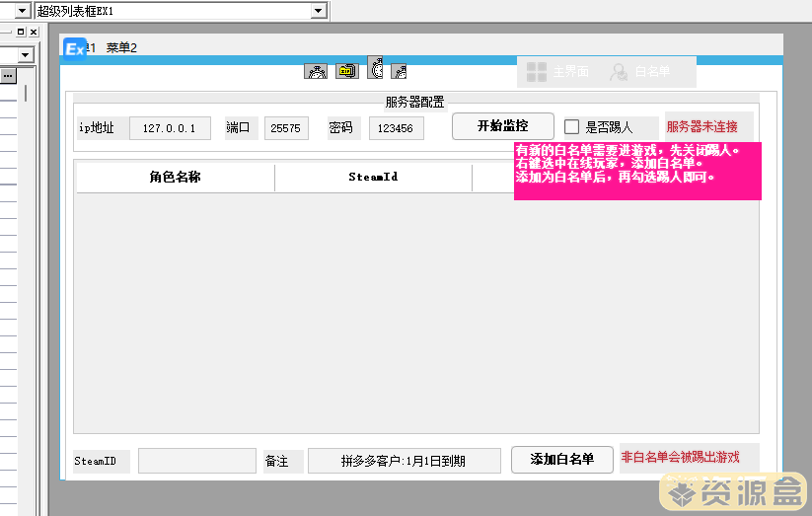Click the blue Ex form icon

[75, 49]
